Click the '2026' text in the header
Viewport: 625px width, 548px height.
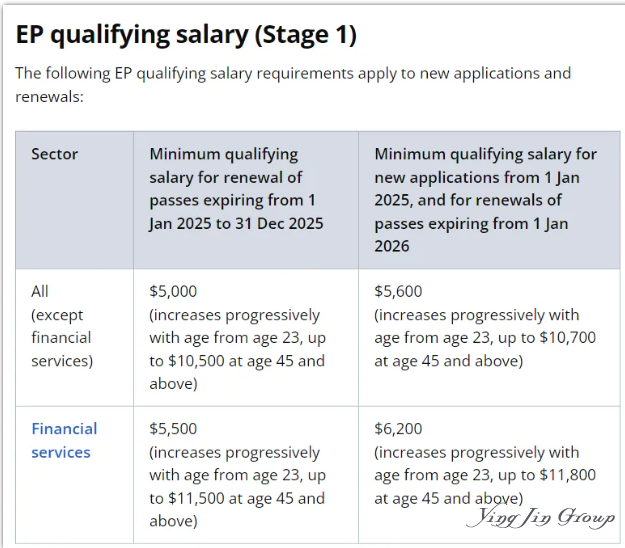392,246
